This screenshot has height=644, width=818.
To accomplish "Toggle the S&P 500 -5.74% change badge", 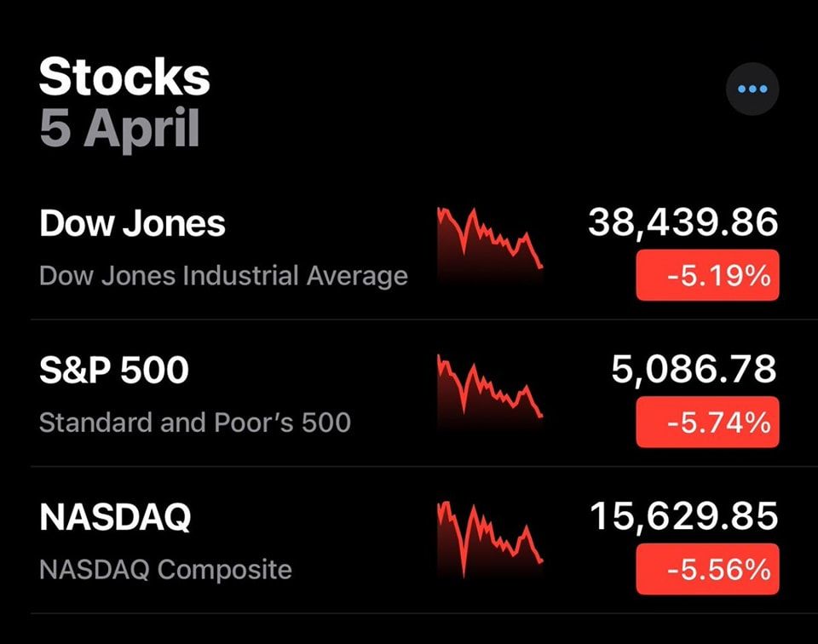I will click(x=707, y=422).
